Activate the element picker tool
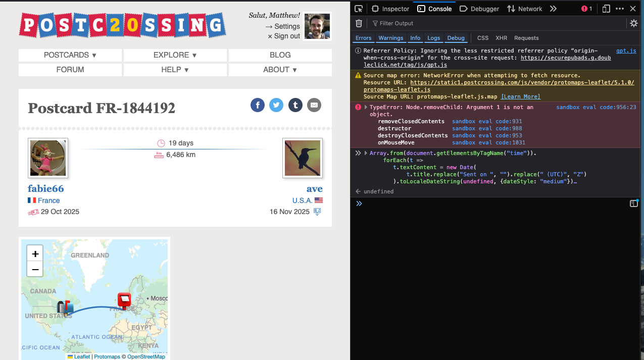The height and width of the screenshot is (360, 644). coord(359,9)
